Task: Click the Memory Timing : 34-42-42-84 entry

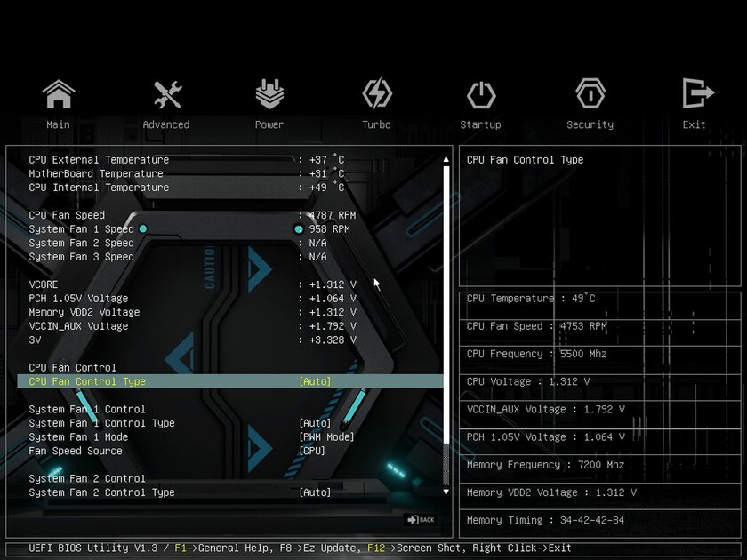Action: 545,520
